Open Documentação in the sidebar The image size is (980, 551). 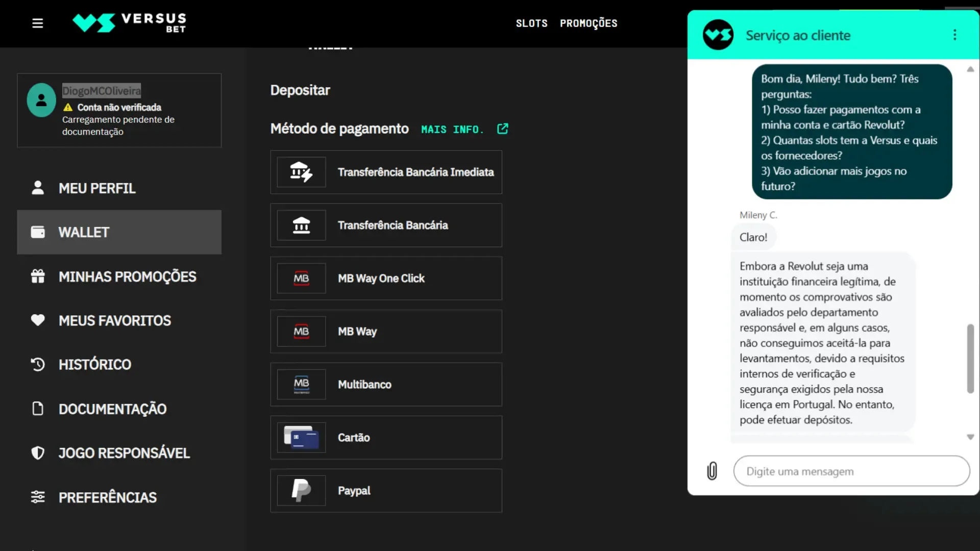pyautogui.click(x=112, y=409)
